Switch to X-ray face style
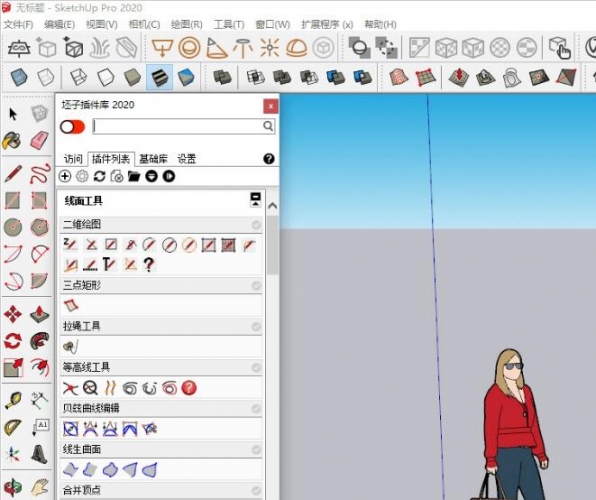This screenshot has height=500, width=596. (19, 77)
